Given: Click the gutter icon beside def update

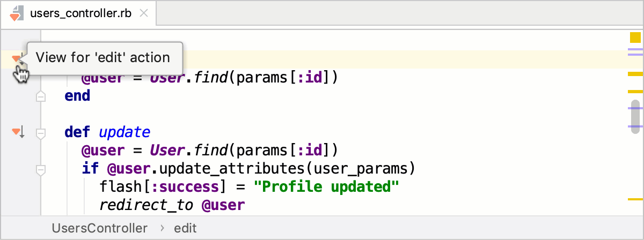Looking at the screenshot, I should (18, 132).
